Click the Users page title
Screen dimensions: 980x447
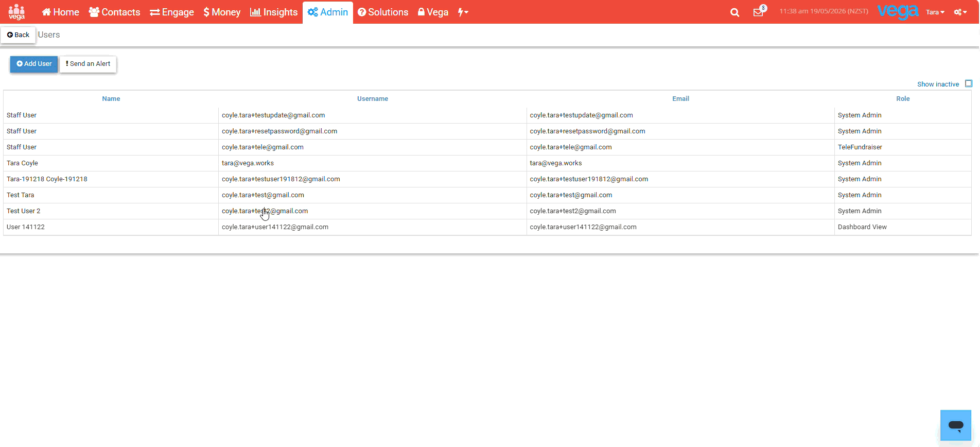click(x=49, y=35)
